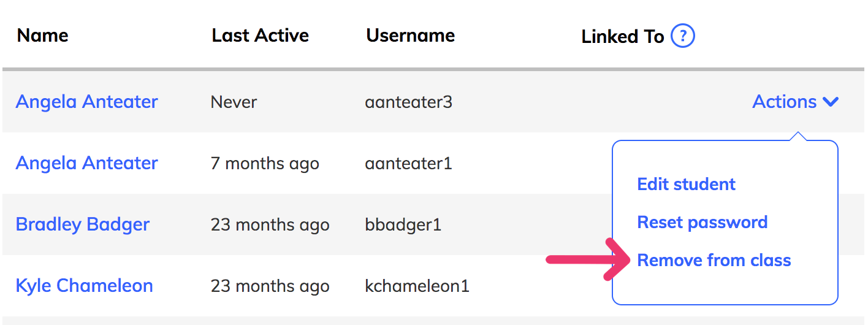Click the Never last active cell
Image resolution: width=868 pixels, height=325 pixels.
pos(234,102)
